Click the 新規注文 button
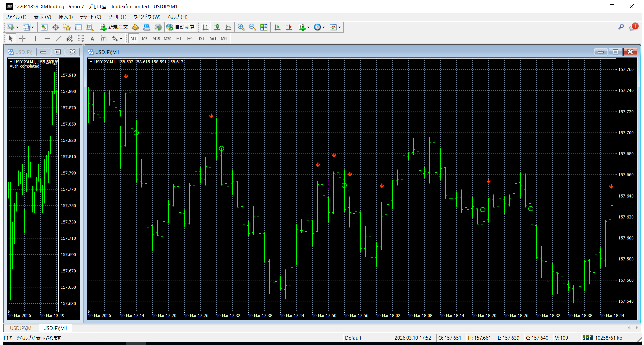Viewport: 644px width, 345px height. (115, 27)
